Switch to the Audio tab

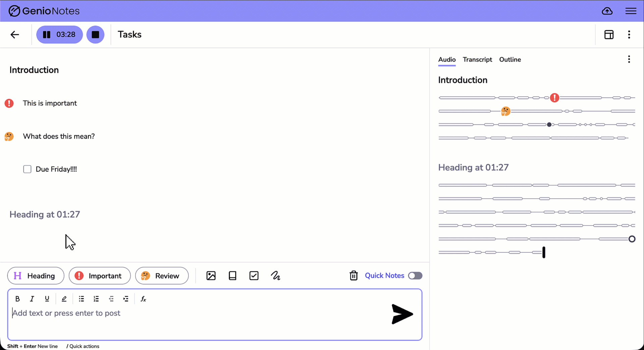point(447,60)
